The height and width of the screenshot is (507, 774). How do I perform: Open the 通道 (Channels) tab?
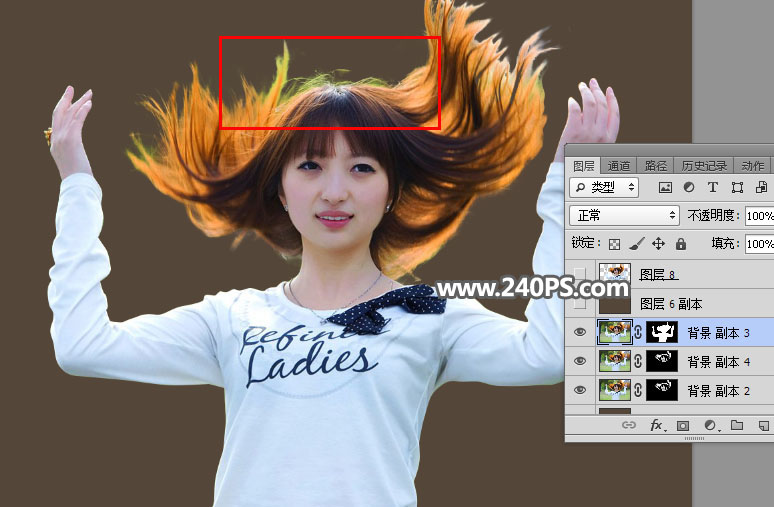[619, 166]
